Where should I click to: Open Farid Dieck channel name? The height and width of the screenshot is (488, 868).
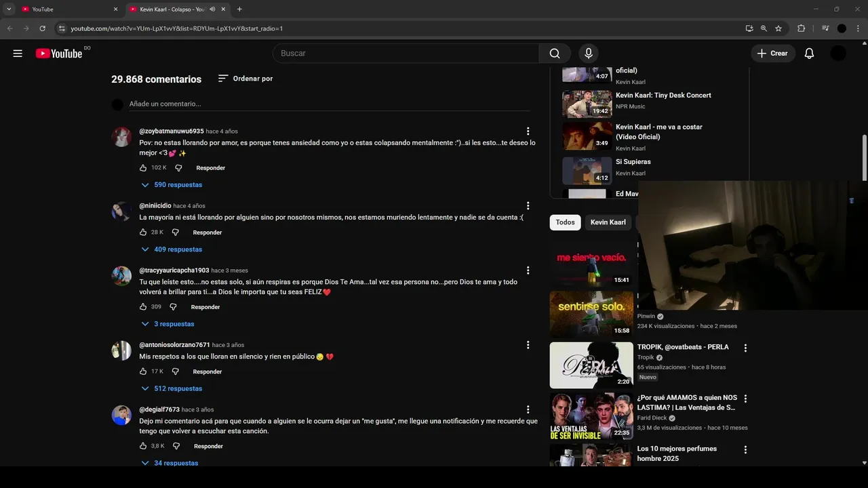(652, 418)
